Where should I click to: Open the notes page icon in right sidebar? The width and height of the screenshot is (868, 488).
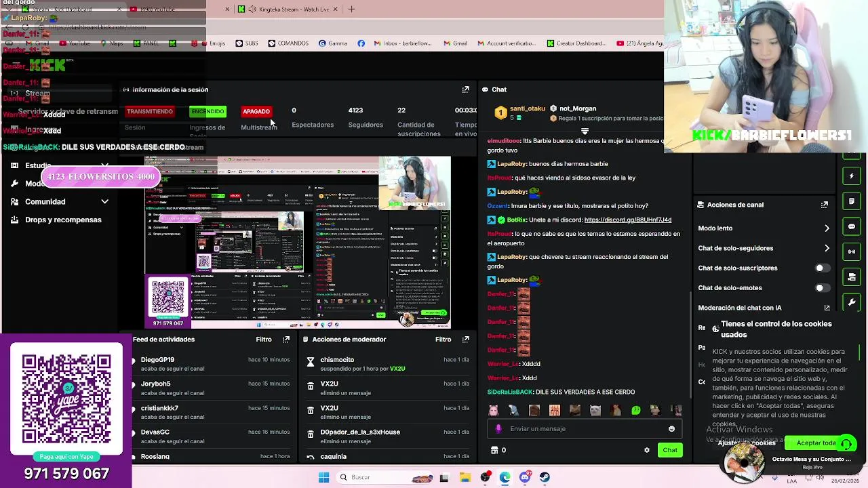coord(852,201)
